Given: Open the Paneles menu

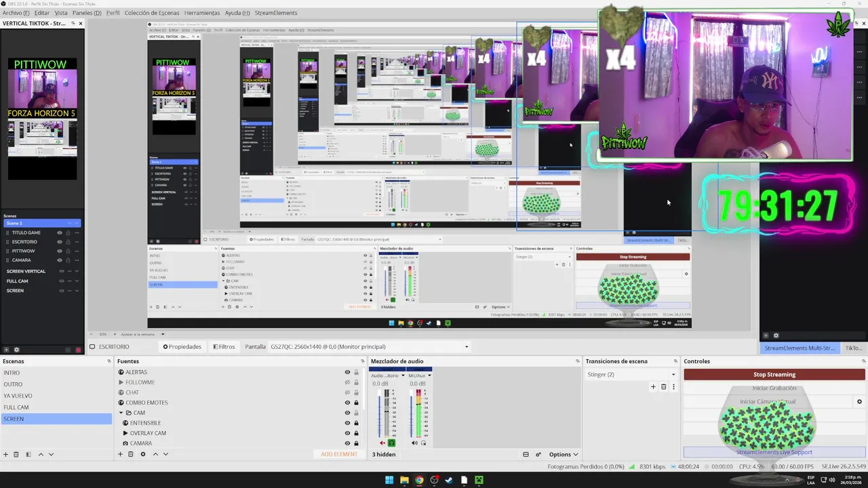Looking at the screenshot, I should [87, 13].
